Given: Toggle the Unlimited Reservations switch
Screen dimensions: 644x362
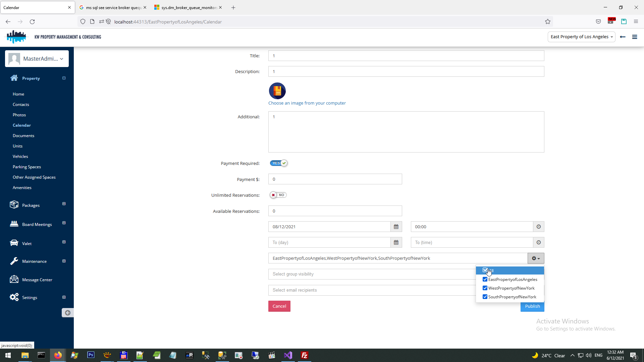Looking at the screenshot, I should pyautogui.click(x=278, y=195).
